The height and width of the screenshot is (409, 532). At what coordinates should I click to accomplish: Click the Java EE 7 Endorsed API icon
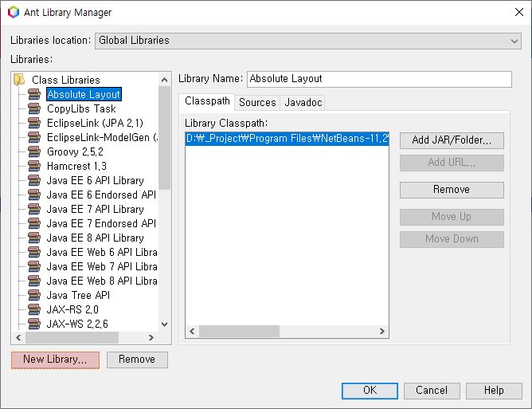[34, 223]
